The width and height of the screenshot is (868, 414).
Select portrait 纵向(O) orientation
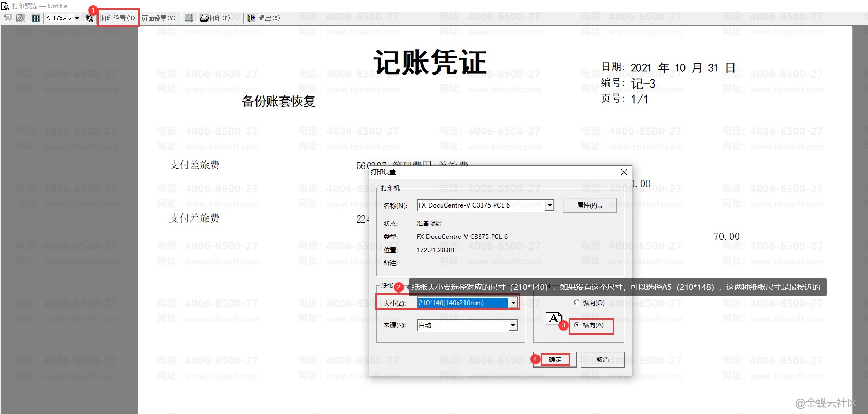coord(589,302)
